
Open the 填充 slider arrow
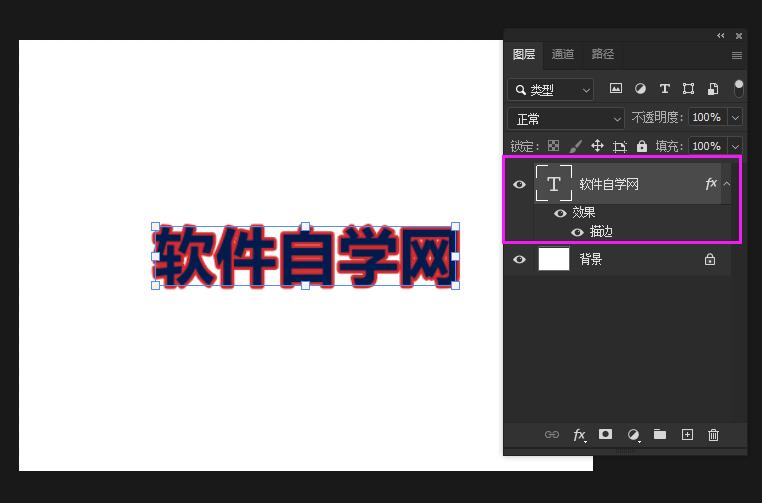[x=735, y=146]
